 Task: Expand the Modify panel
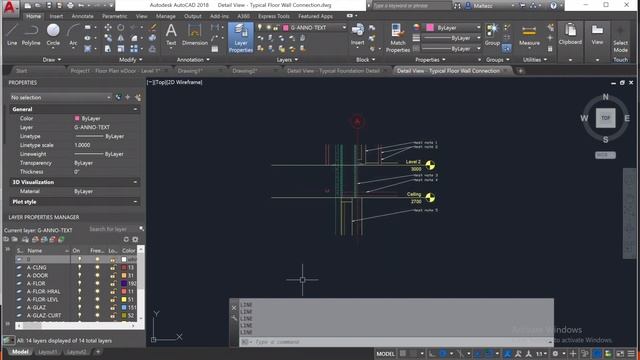[x=131, y=60]
